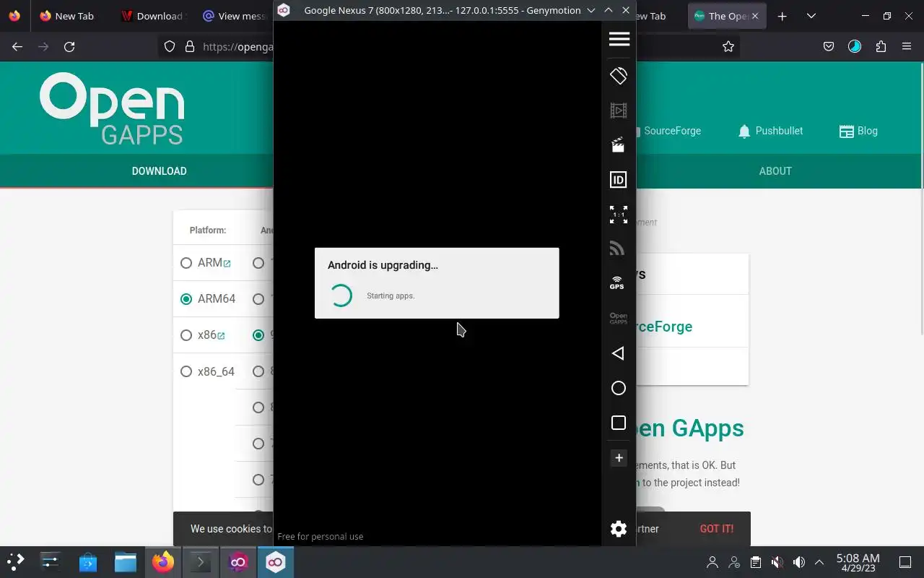
Task: Open the SourceForge header link
Action: [x=672, y=131]
